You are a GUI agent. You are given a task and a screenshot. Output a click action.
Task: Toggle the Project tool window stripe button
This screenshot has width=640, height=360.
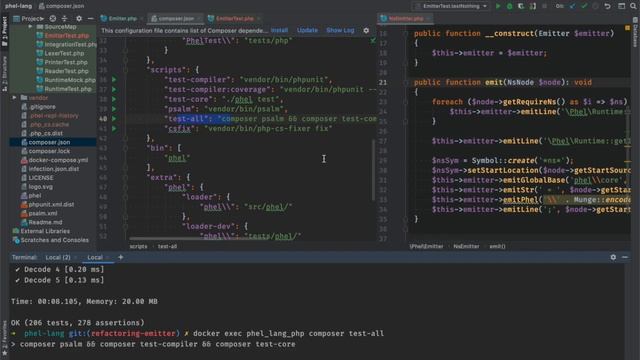point(4,31)
